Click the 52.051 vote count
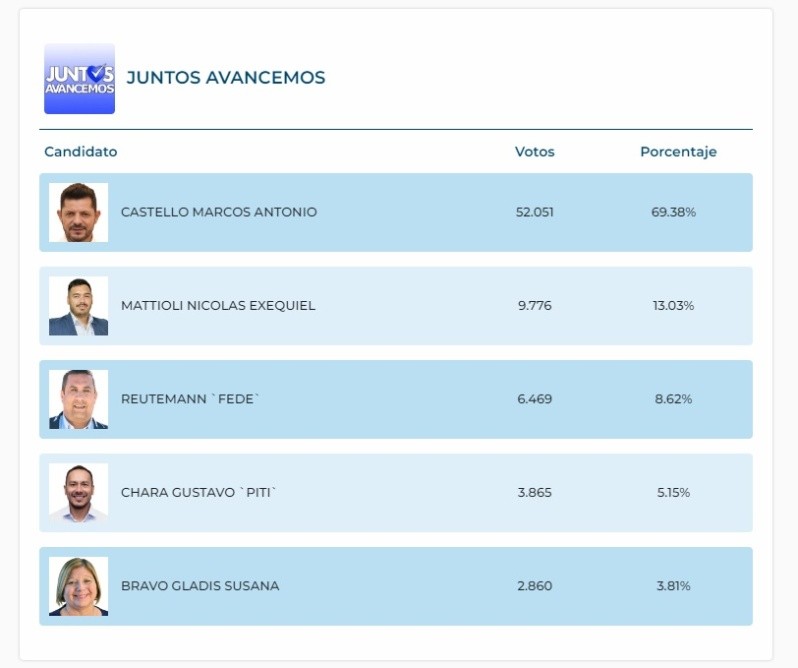Screen dimensions: 798x668 pyautogui.click(x=534, y=212)
